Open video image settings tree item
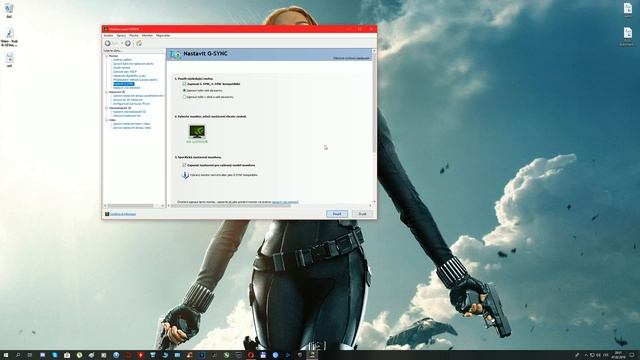This screenshot has height=360, width=640. [132, 128]
